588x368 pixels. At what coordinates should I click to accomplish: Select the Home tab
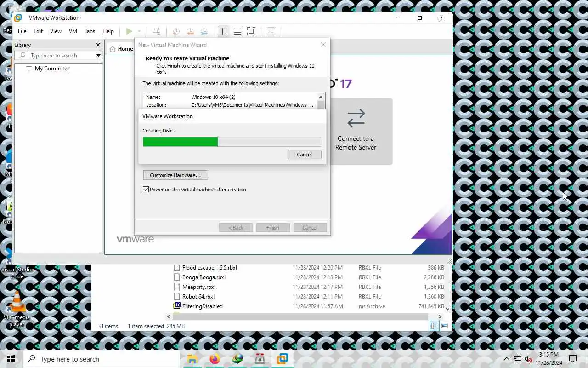[120, 49]
